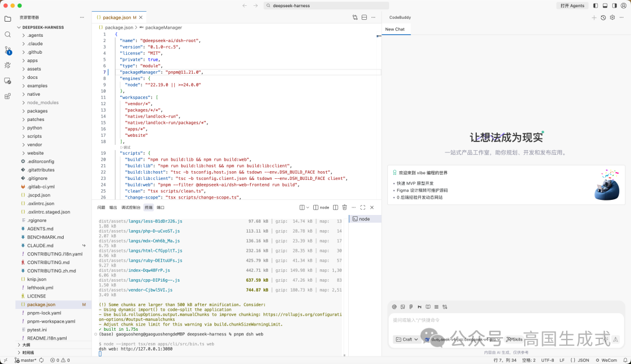Click the navigate back arrow
This screenshot has width=631, height=364.
coord(245,6)
